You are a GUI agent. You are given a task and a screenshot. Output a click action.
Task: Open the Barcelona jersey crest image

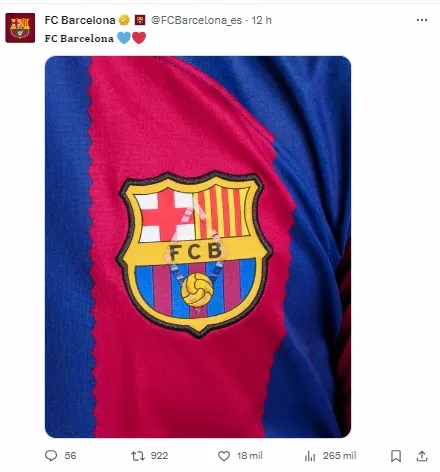(x=198, y=247)
